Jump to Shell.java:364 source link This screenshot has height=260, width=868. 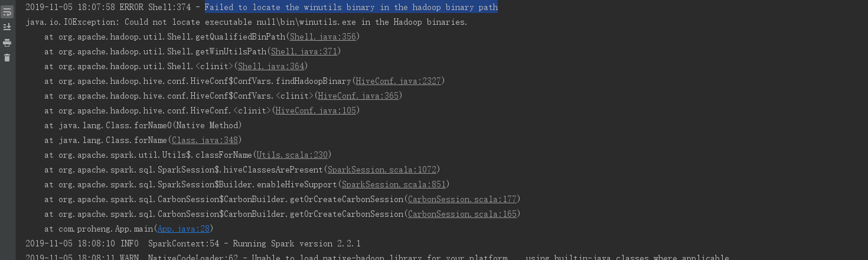(270, 66)
